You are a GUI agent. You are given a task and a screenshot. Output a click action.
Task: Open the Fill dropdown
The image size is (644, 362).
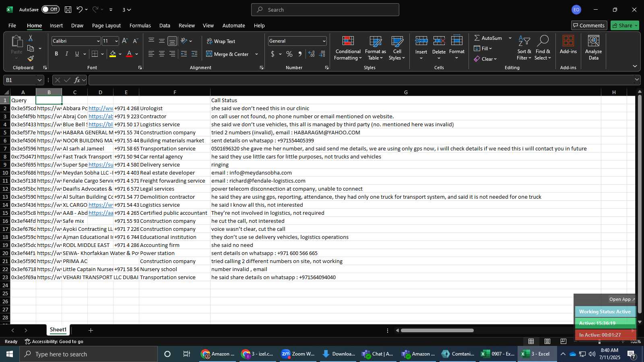tap(483, 48)
